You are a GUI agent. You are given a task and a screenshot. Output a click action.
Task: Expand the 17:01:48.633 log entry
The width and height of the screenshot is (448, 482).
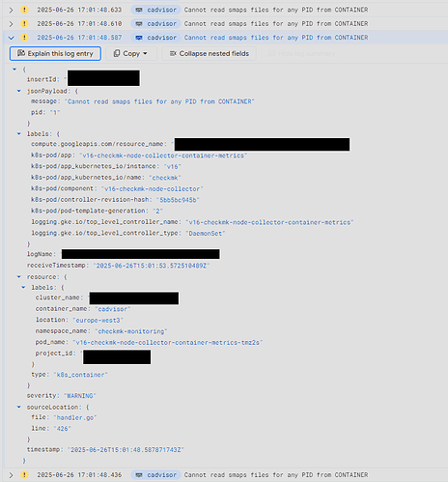coord(11,10)
